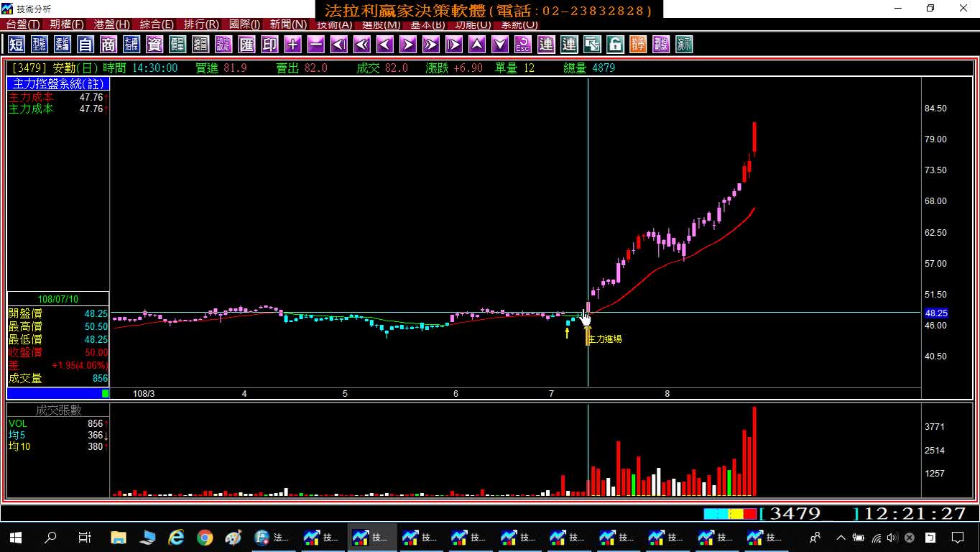Click the Esc return toolbar icon
The width and height of the screenshot is (980, 552).
point(522,45)
